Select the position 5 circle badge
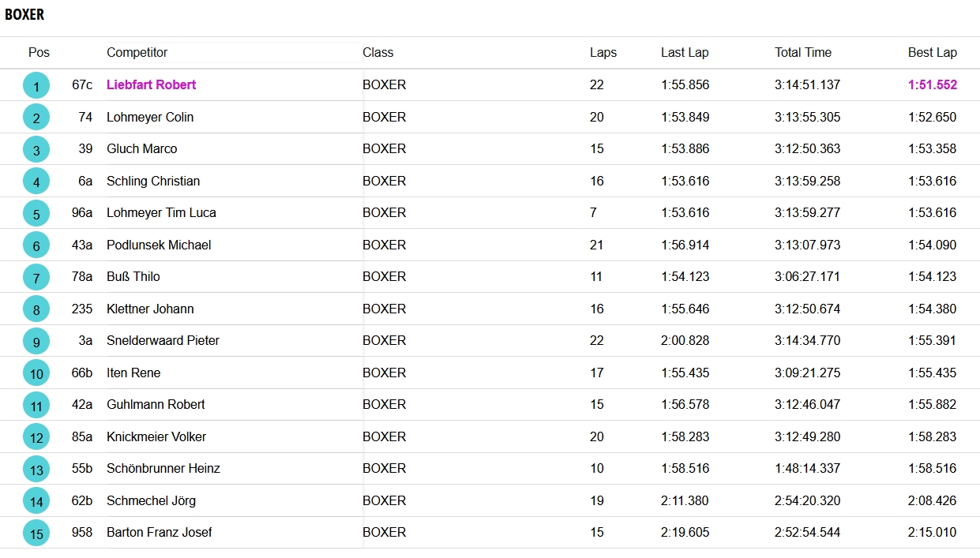This screenshot has height=558, width=980. tap(36, 213)
